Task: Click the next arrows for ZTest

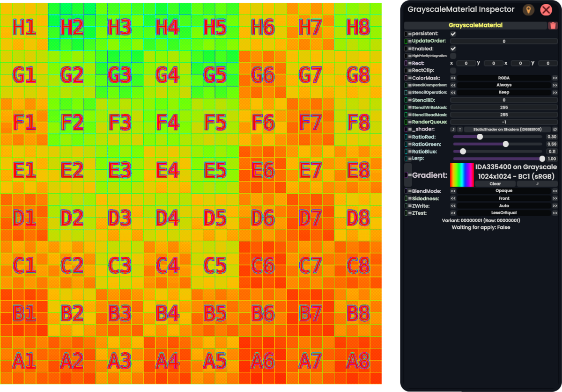Action: (555, 213)
